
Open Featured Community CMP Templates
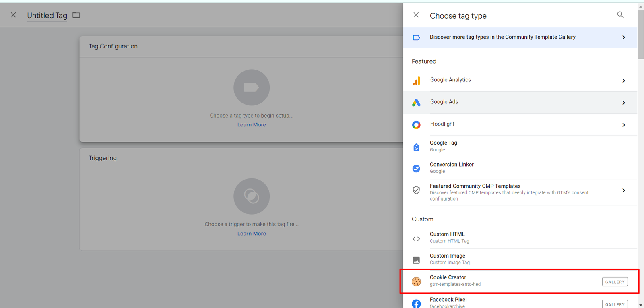(x=520, y=192)
